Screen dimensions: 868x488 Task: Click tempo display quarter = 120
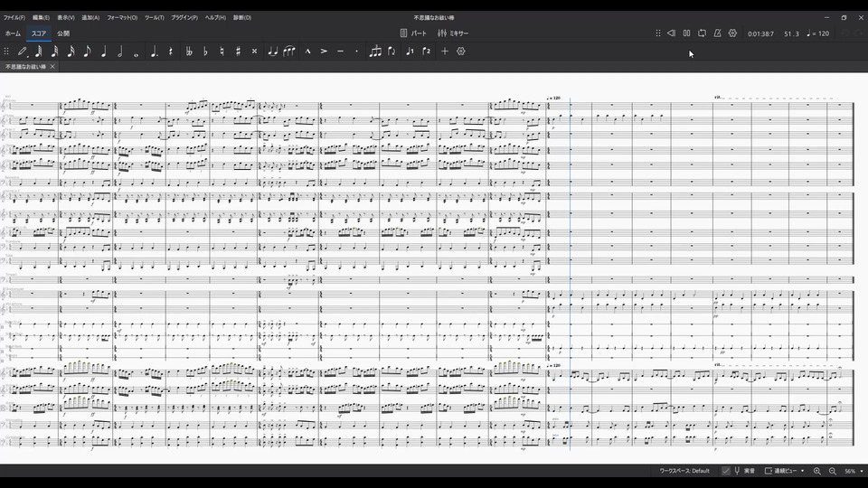[818, 33]
